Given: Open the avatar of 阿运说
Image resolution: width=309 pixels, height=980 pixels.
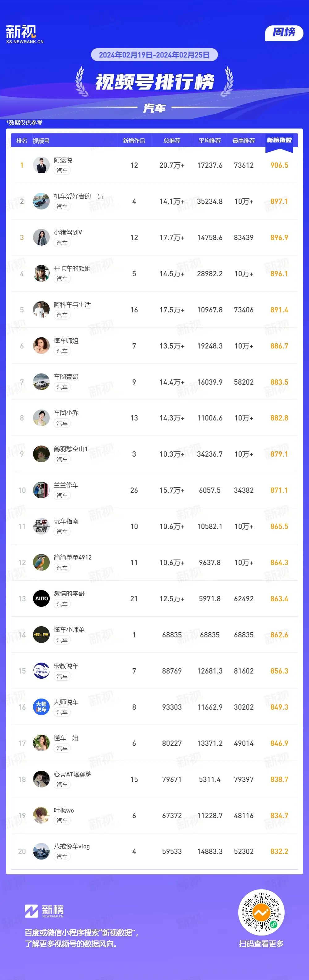Looking at the screenshot, I should coord(41,165).
